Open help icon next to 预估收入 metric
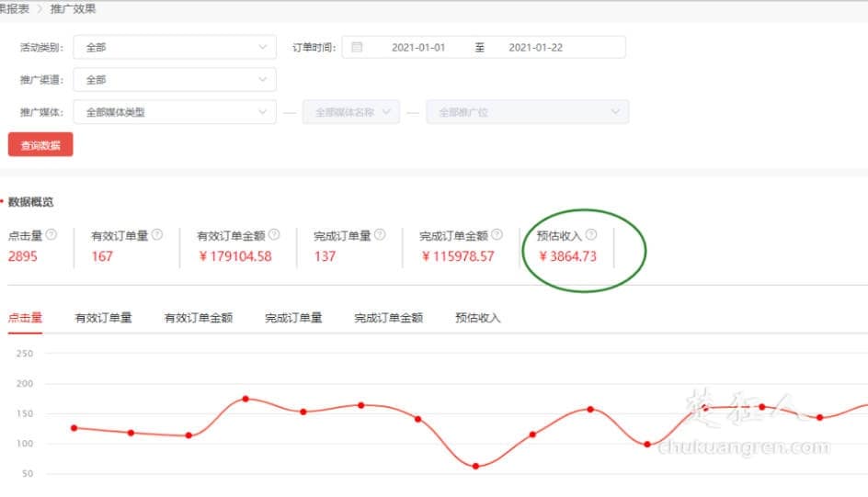 591,234
